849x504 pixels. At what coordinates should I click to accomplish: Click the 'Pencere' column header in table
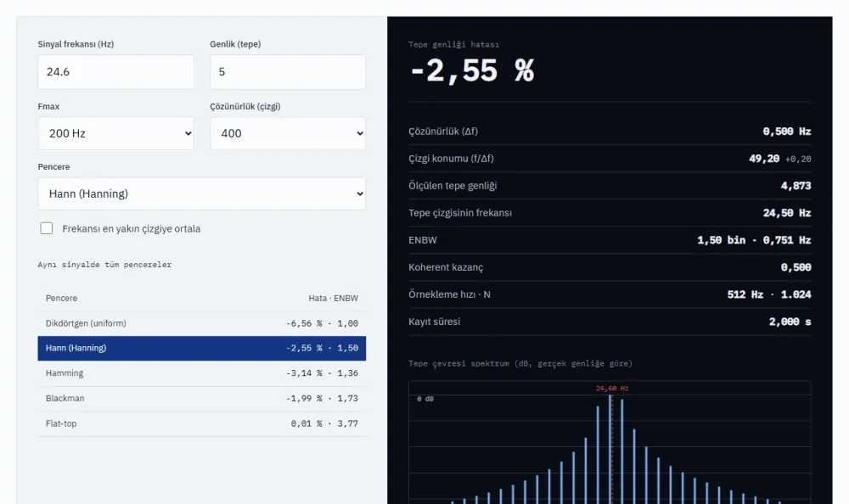[61, 299]
